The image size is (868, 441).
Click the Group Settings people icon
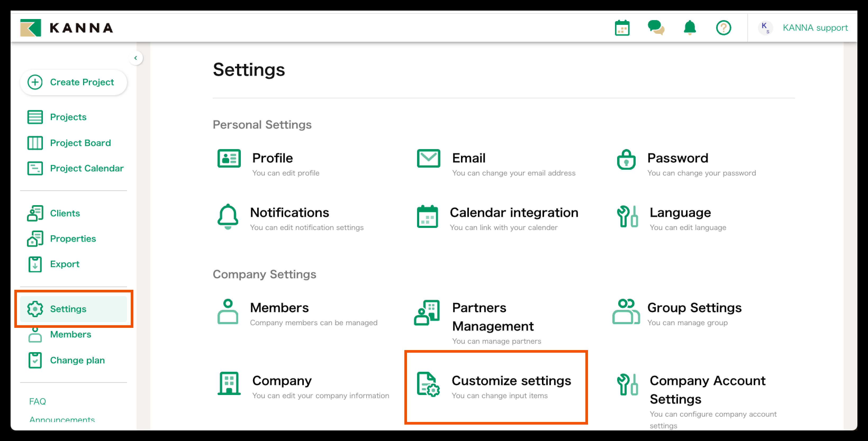626,312
